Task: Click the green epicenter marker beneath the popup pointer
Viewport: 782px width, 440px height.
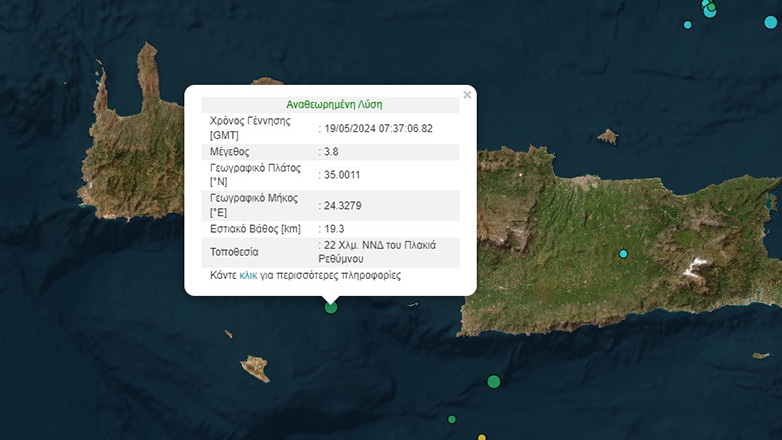Action: tap(331, 307)
